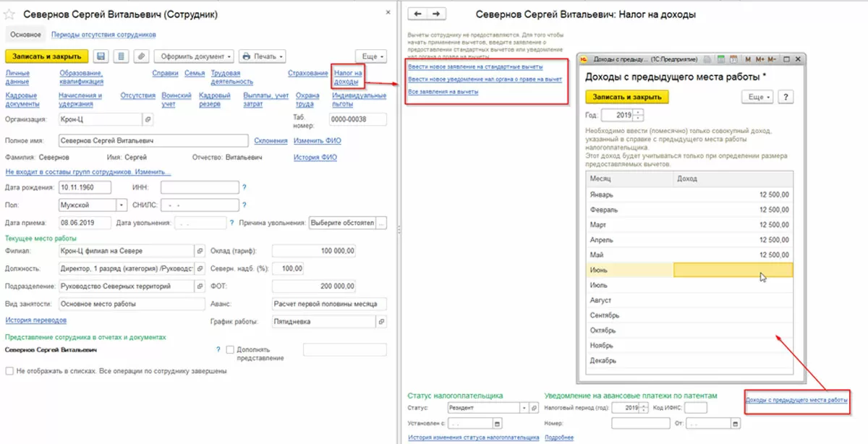Open История изменения статуса налогоплательщика link
Image resolution: width=868 pixels, height=444 pixels.
pyautogui.click(x=473, y=437)
